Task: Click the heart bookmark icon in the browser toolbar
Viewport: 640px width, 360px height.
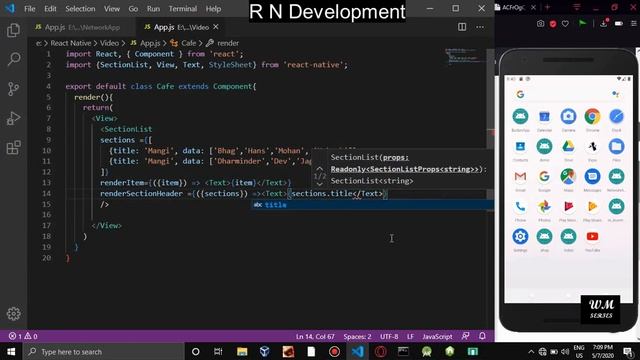Action: (x=565, y=24)
